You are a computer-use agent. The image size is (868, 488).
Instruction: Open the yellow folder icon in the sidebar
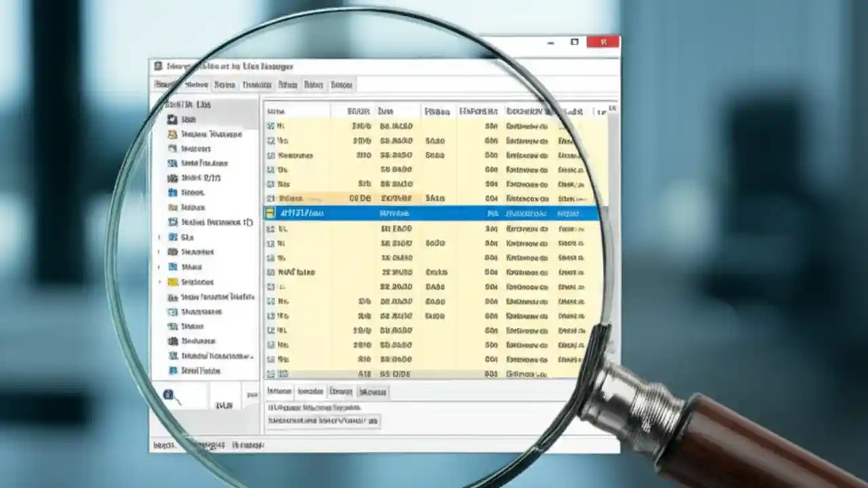click(174, 281)
